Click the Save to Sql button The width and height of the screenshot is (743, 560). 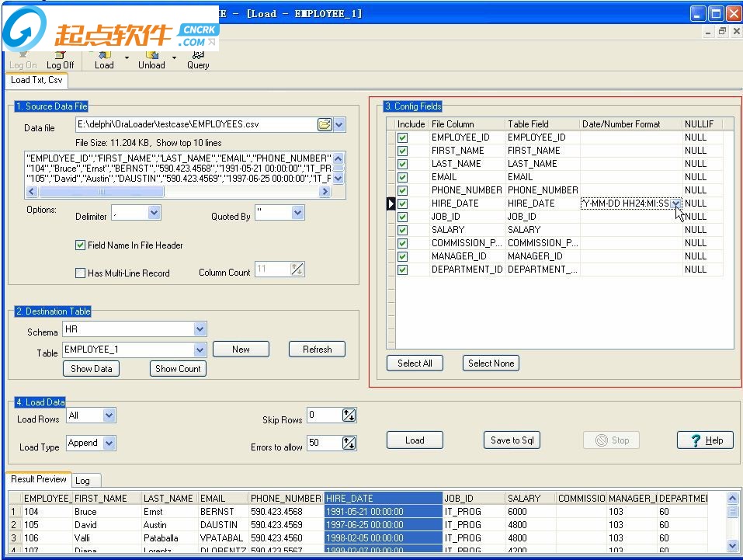(x=512, y=440)
